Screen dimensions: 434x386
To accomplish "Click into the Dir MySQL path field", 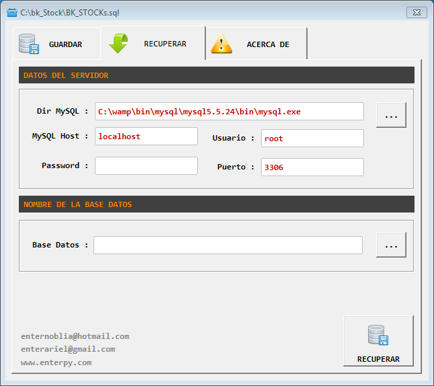I will pos(229,112).
